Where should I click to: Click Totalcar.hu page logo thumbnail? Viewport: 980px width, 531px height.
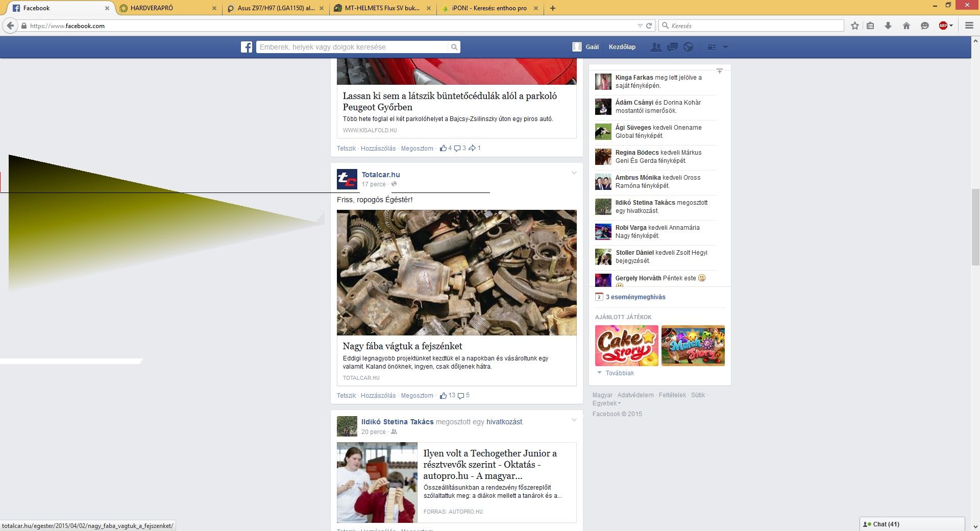click(x=347, y=179)
